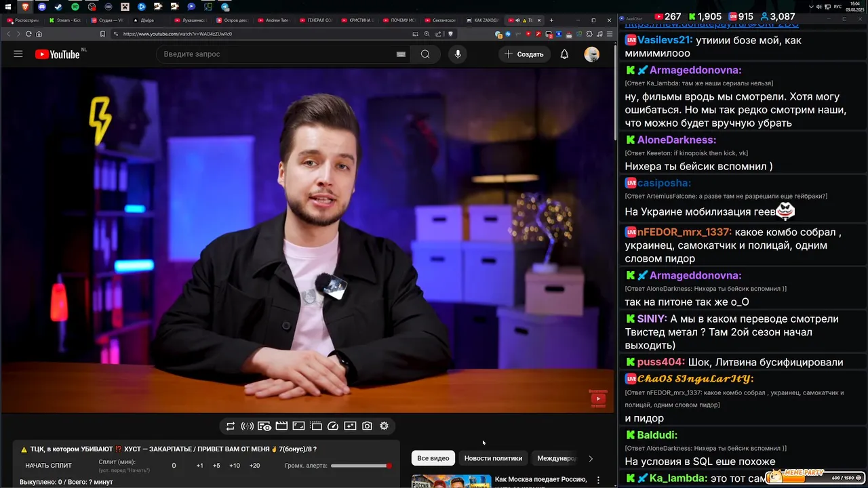Click the browser home button

click(x=39, y=34)
